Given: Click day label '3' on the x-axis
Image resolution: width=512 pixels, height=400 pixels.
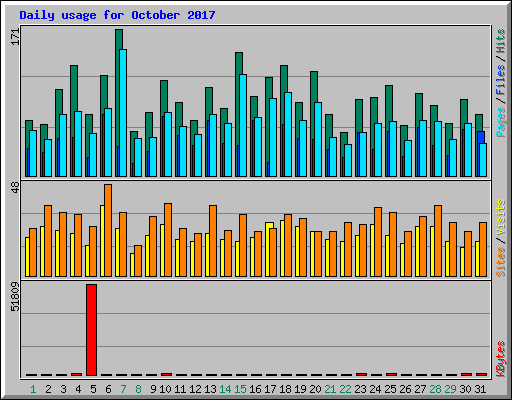Looking at the screenshot, I should tap(63, 389).
